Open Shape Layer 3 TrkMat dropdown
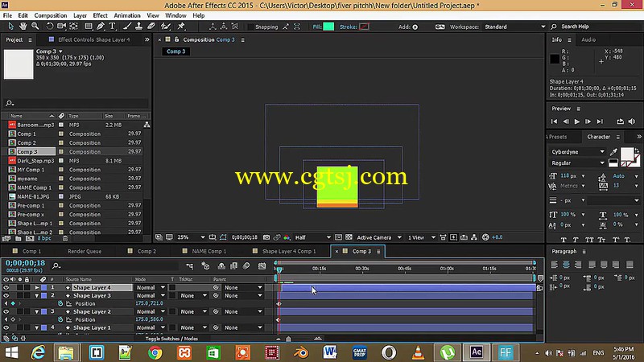Image resolution: width=644 pixels, height=362 pixels. pyautogui.click(x=193, y=295)
